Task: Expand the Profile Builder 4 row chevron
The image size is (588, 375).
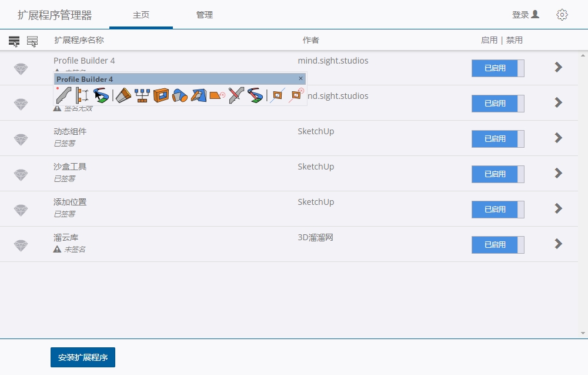Action: tap(558, 67)
